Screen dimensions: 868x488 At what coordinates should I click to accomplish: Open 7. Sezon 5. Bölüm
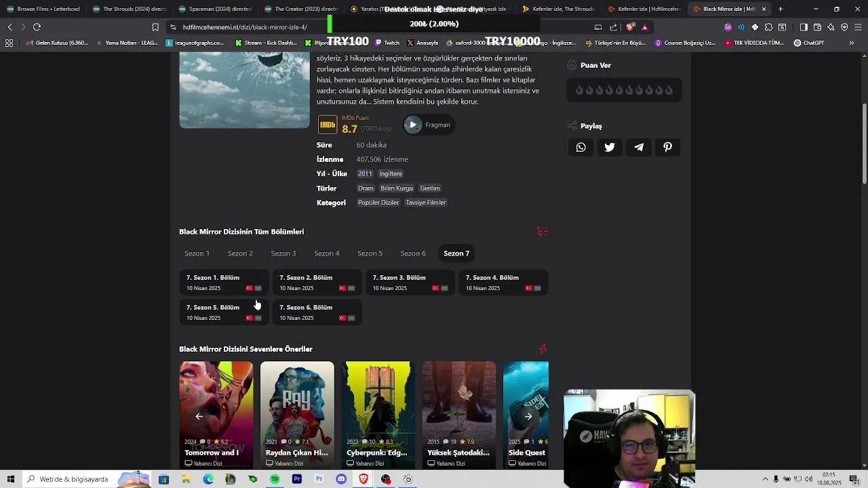pyautogui.click(x=224, y=312)
